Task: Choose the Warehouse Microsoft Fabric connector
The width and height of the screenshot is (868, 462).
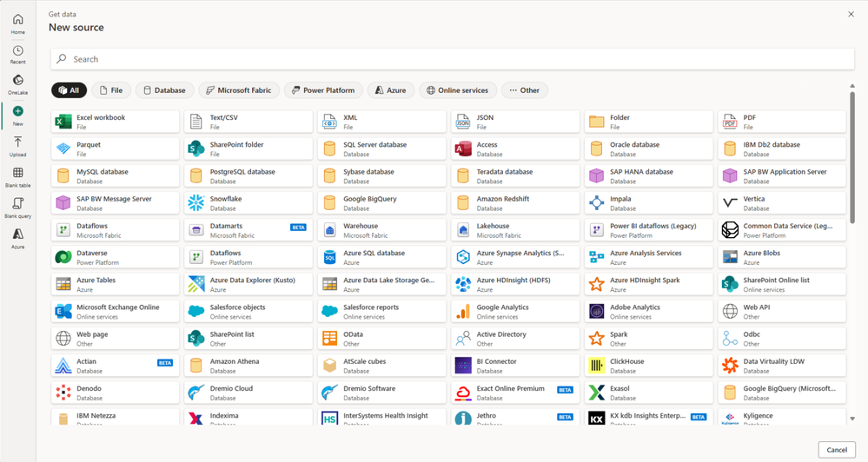Action: 382,230
